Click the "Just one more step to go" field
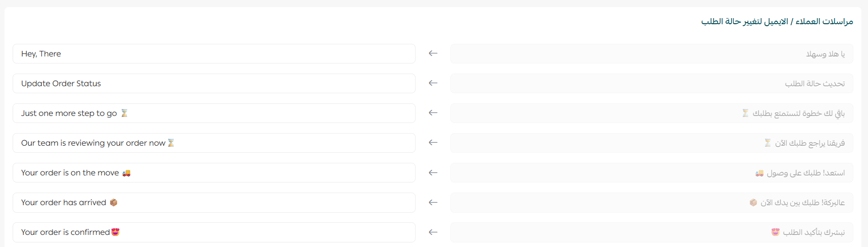This screenshot has height=247, width=868. pyautogui.click(x=214, y=113)
